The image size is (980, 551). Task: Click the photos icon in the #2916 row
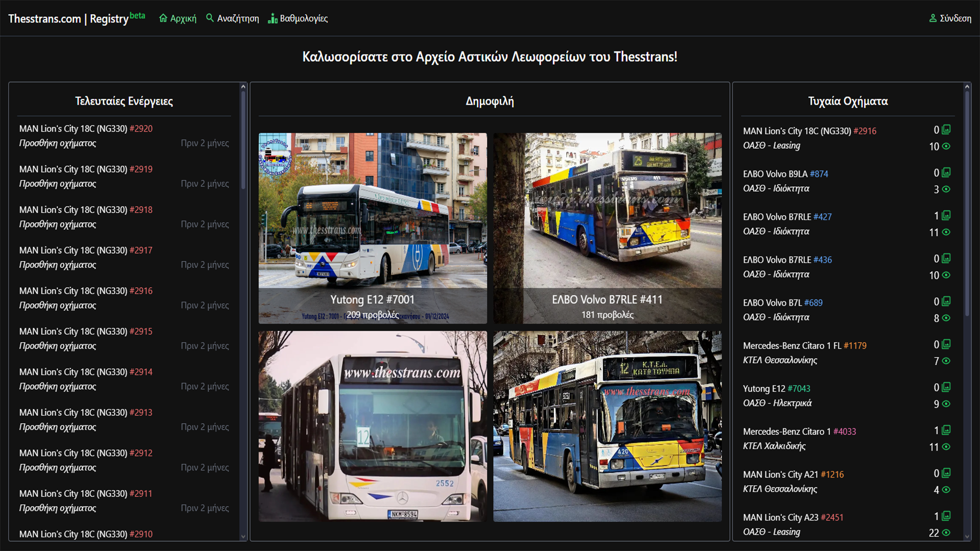tap(946, 130)
